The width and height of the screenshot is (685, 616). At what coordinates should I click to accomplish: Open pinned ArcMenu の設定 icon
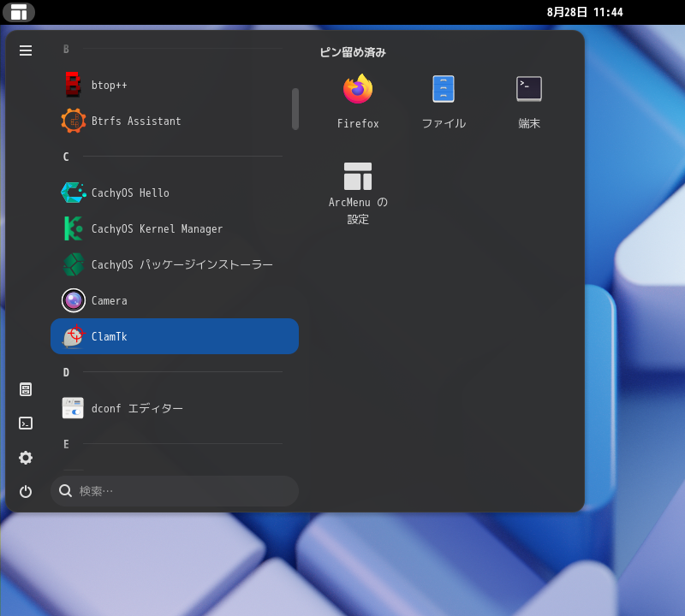(358, 176)
